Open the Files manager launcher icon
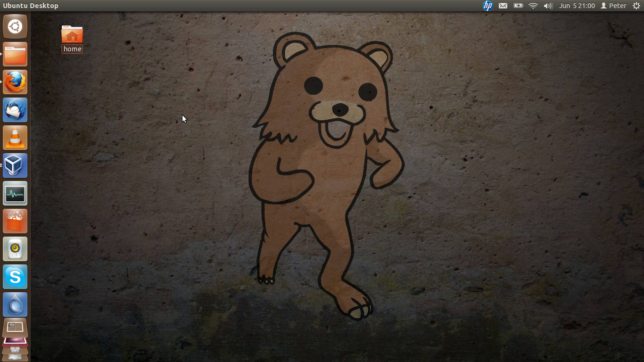 pos(15,54)
